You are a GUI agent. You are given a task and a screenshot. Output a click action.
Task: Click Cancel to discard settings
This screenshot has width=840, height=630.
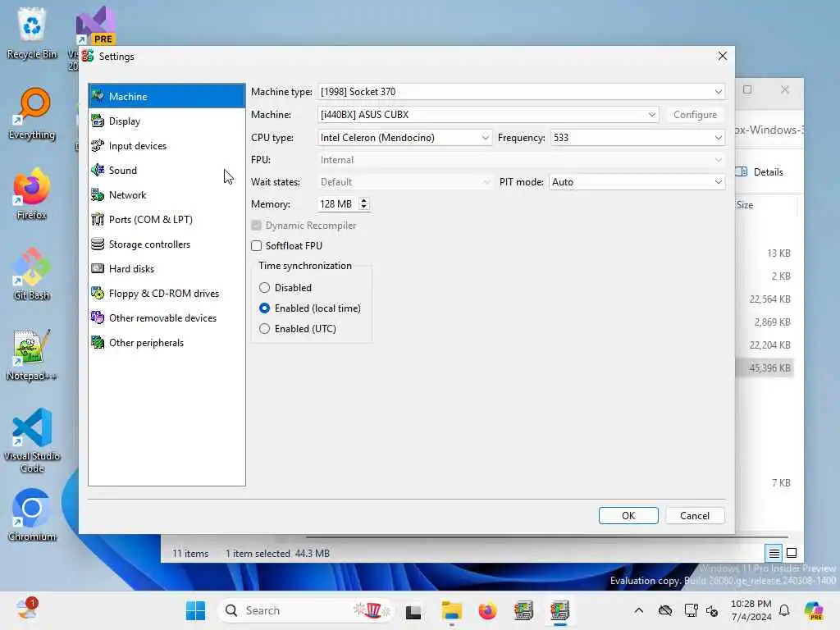click(695, 515)
